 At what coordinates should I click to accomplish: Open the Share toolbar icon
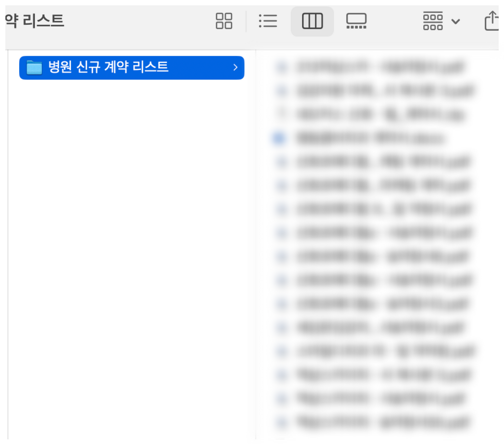click(492, 21)
